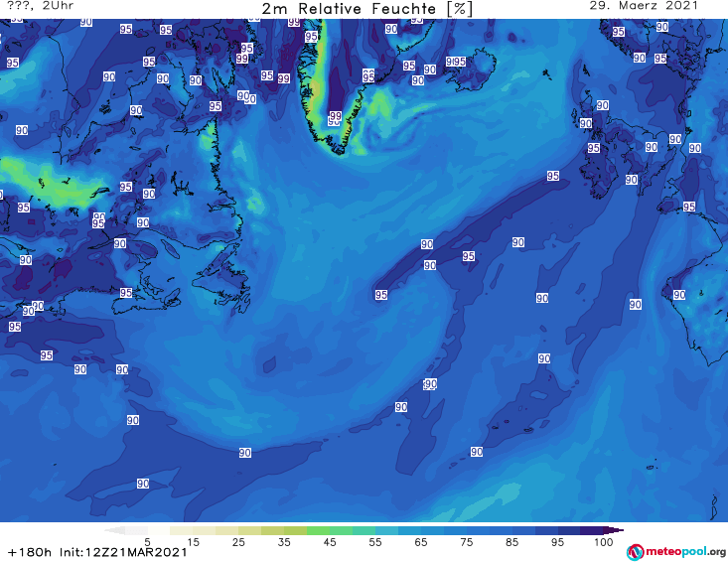Screen dimensions: 728x562
Task: Pick the pale white arrow start of color scale
Action: point(114,530)
